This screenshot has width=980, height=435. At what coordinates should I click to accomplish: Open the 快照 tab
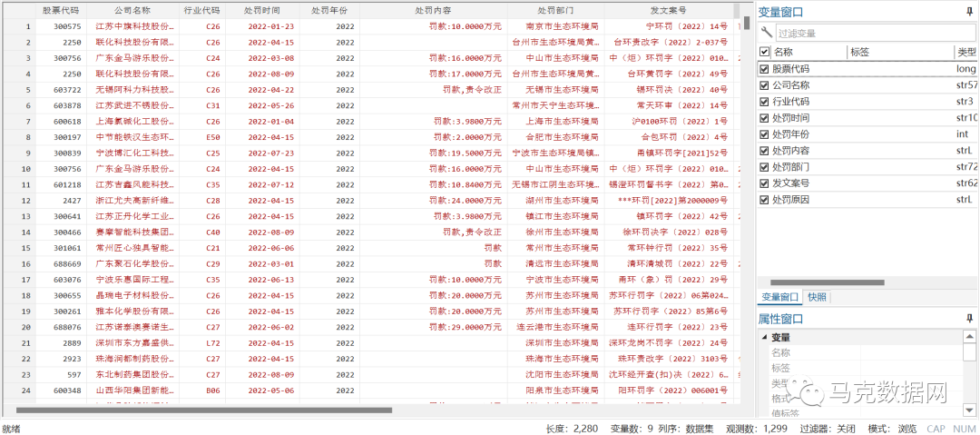(817, 297)
